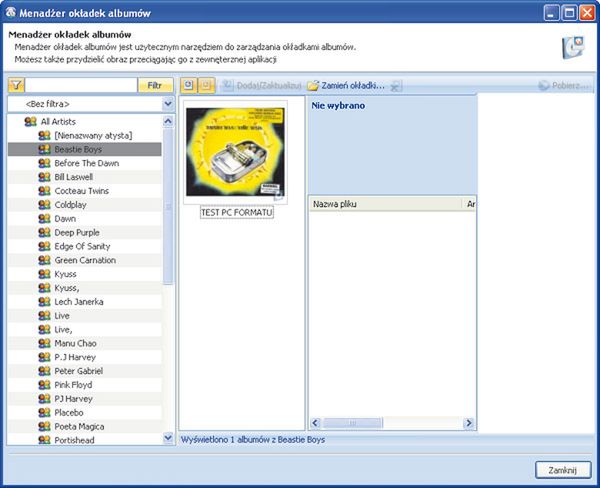Click Dodaj/Zaktualizuj toolbar button
The height and width of the screenshot is (488, 600).
coord(263,85)
